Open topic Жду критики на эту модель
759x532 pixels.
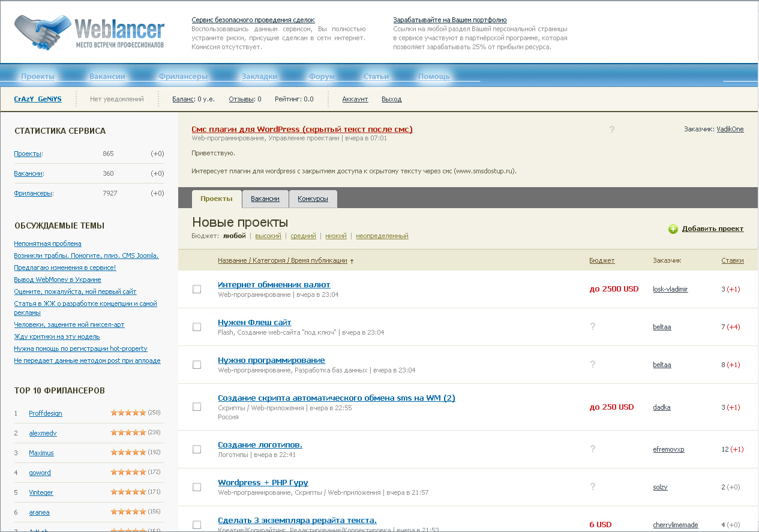57,336
